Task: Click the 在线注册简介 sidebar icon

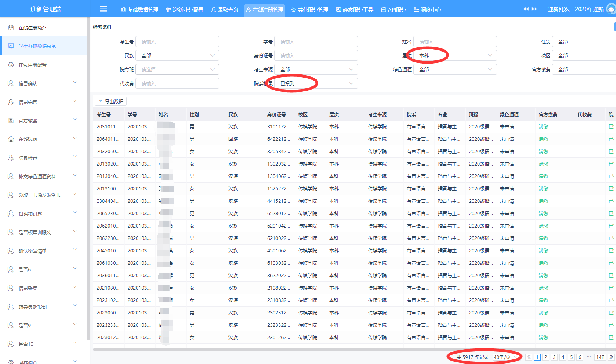Action: point(11,28)
